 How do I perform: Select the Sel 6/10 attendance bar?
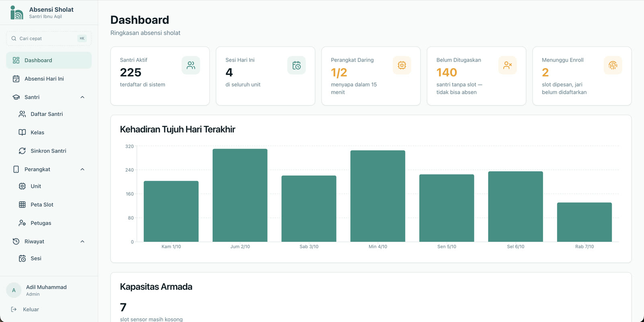pyautogui.click(x=516, y=206)
